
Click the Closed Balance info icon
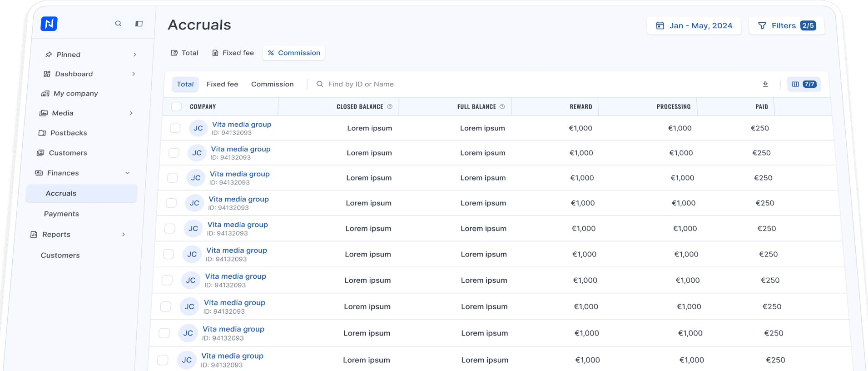point(390,106)
